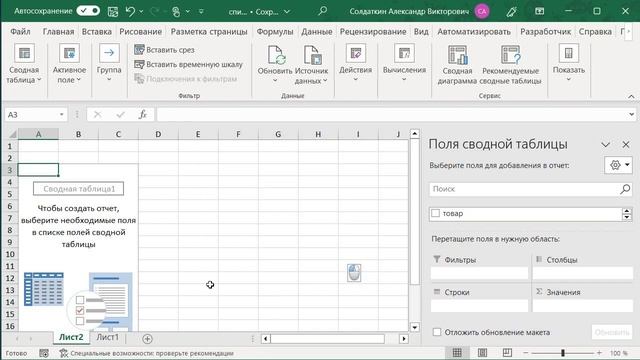Check the товар field checkbox
The width and height of the screenshot is (640, 360).
(436, 213)
